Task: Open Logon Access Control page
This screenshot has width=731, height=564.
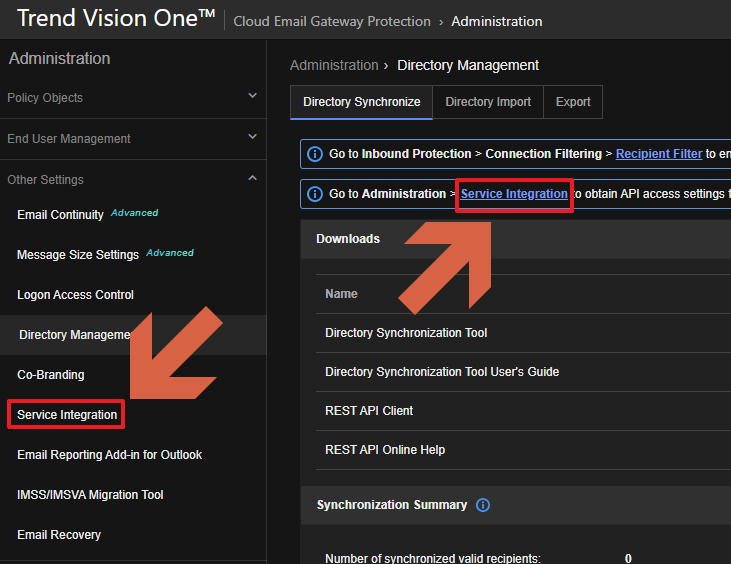Action: click(x=75, y=295)
